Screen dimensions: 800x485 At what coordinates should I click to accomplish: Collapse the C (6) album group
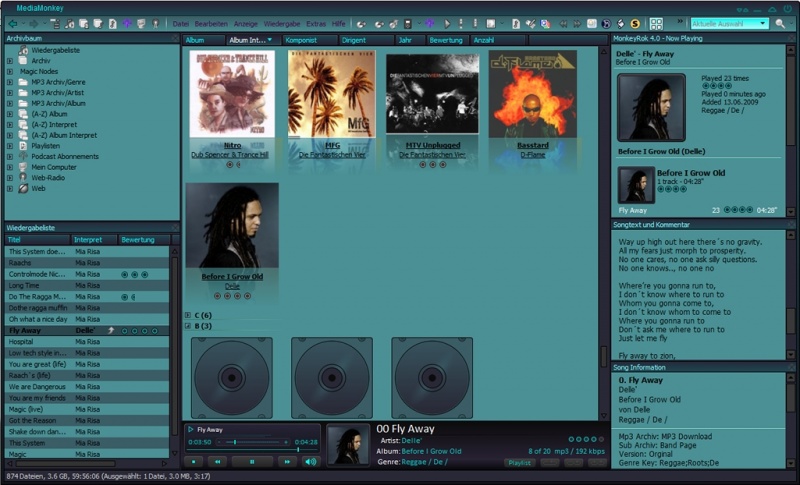(x=188, y=315)
